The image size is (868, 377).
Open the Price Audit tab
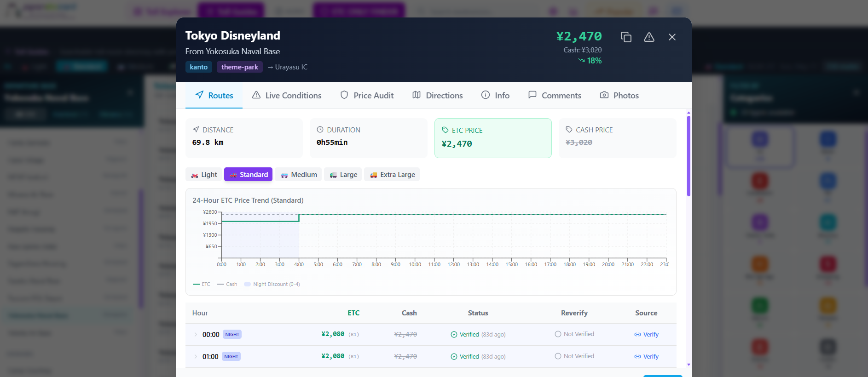(367, 95)
